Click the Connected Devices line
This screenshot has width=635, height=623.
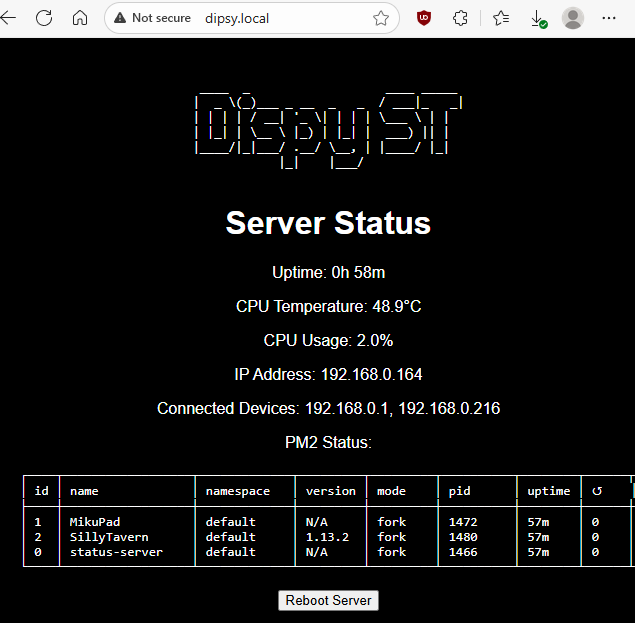(328, 408)
